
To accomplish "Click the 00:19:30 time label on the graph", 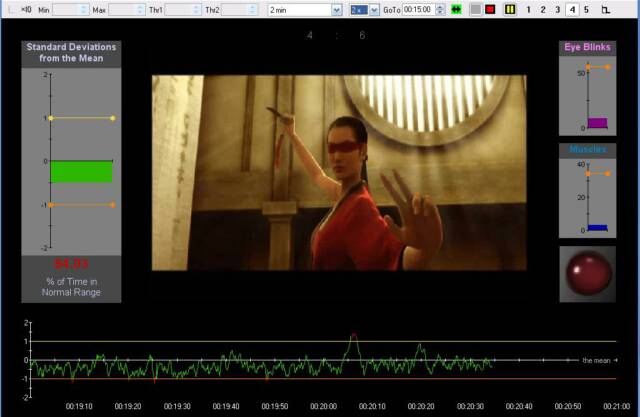I will pyautogui.click(x=177, y=406).
